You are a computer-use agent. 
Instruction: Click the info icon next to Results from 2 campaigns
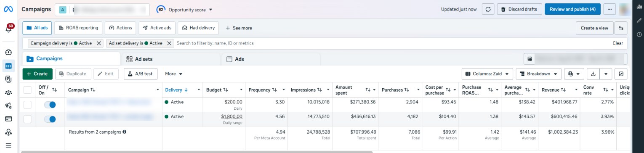(125, 132)
